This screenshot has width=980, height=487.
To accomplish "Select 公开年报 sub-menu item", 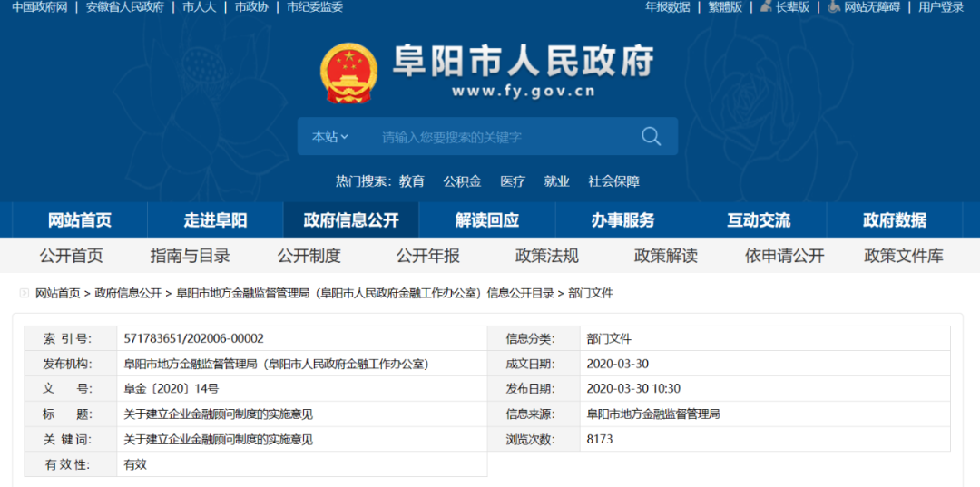I will tap(428, 256).
